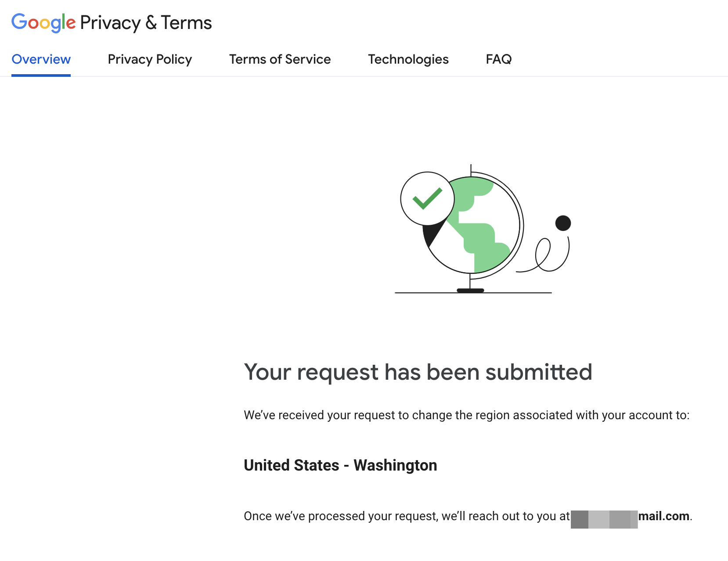728x561 pixels.
Task: Click the Google logo
Action: point(43,22)
